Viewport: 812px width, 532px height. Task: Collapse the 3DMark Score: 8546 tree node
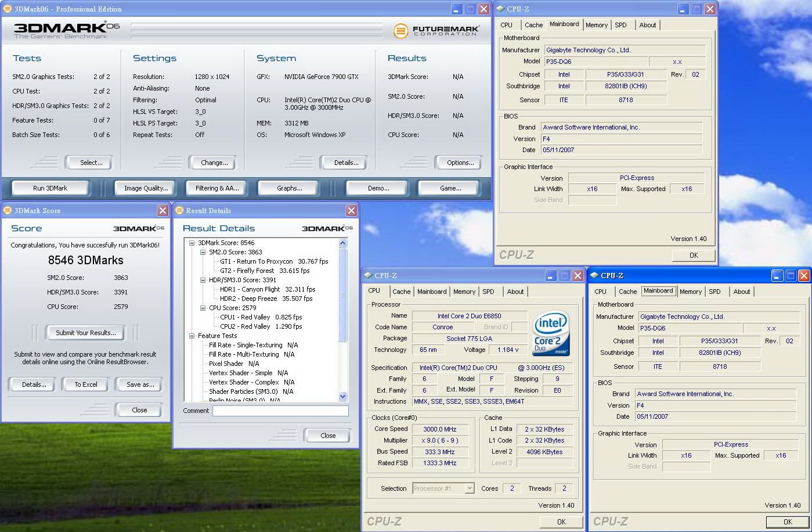192,243
